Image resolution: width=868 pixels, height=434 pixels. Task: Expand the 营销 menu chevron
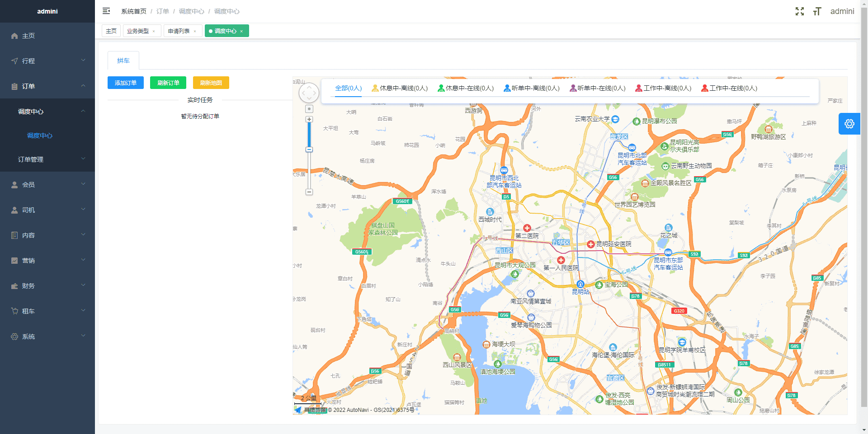83,260
